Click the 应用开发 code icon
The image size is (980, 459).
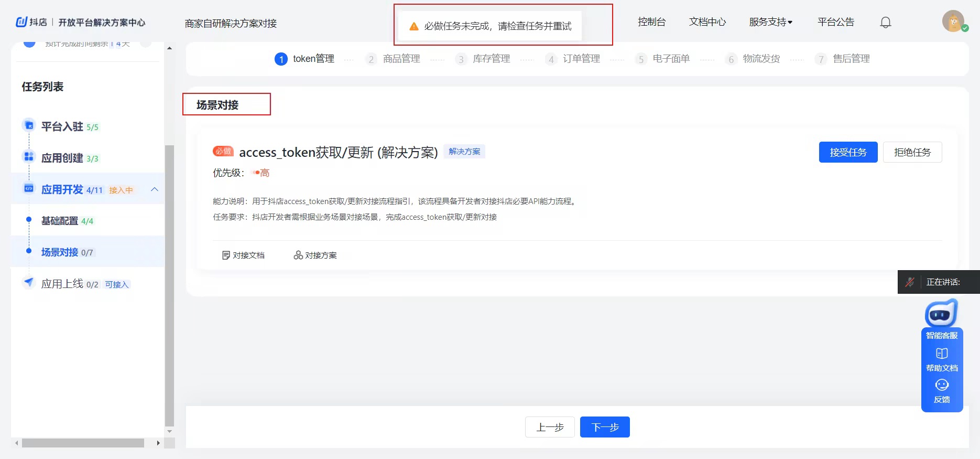coord(29,188)
